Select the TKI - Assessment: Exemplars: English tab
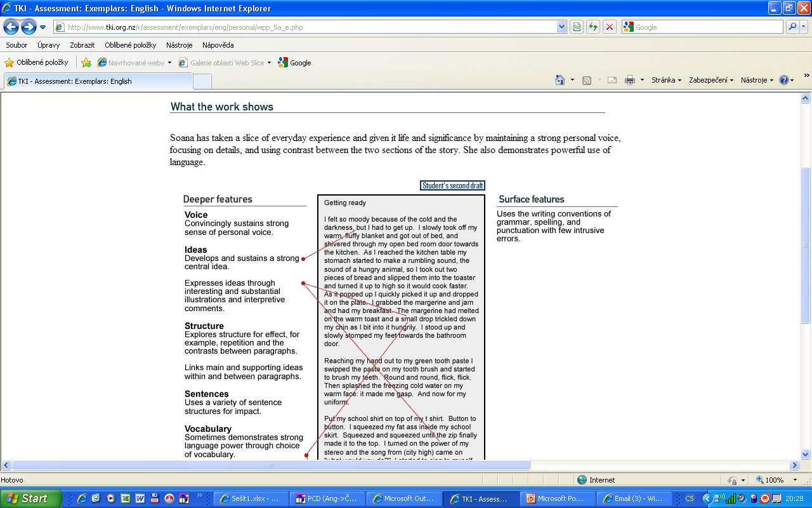812x508 pixels. point(98,81)
